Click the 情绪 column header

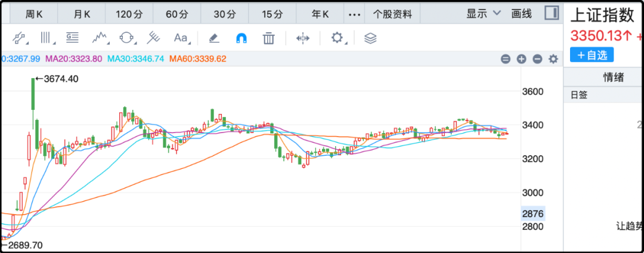tap(613, 77)
